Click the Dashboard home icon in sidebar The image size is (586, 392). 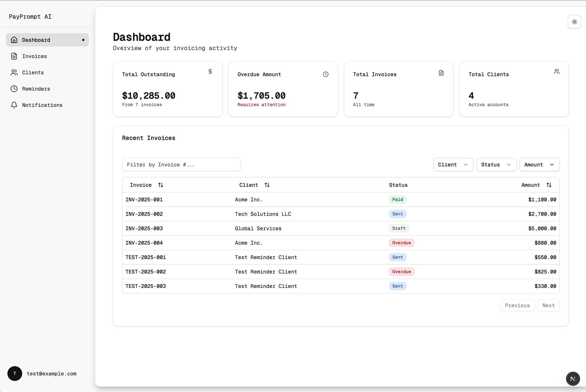pyautogui.click(x=14, y=40)
